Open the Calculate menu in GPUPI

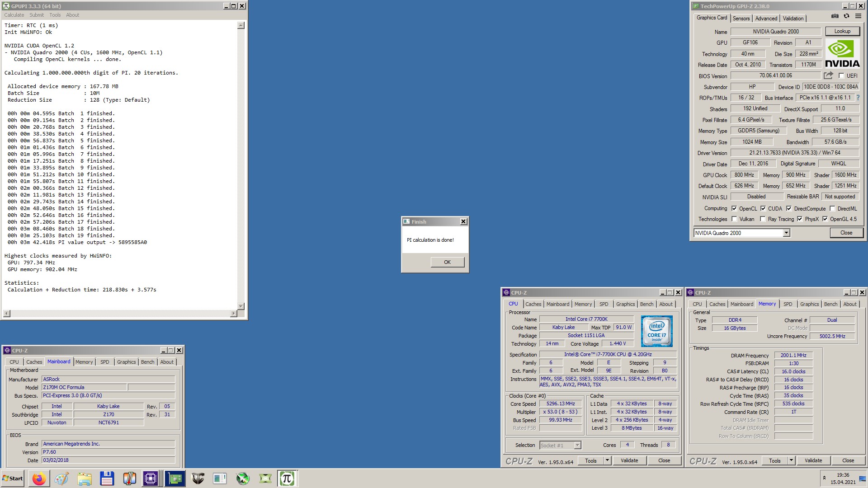[14, 15]
